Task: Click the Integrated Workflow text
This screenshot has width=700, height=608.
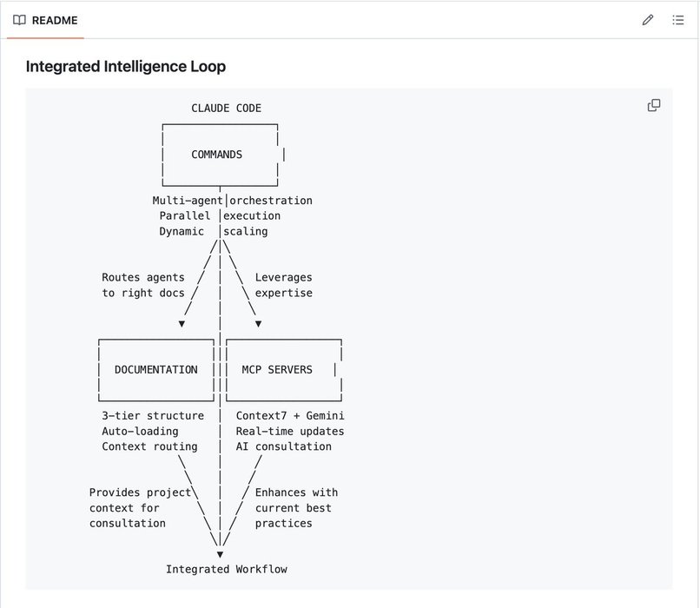Action: 226,569
